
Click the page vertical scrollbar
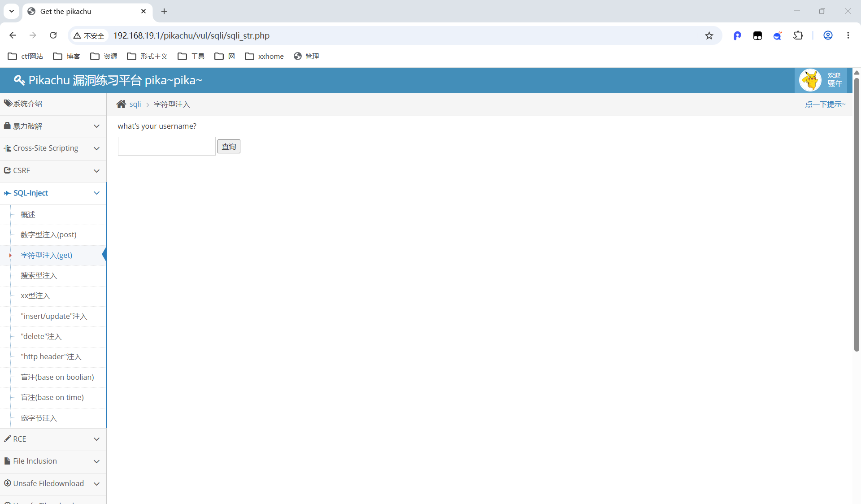coord(857,214)
